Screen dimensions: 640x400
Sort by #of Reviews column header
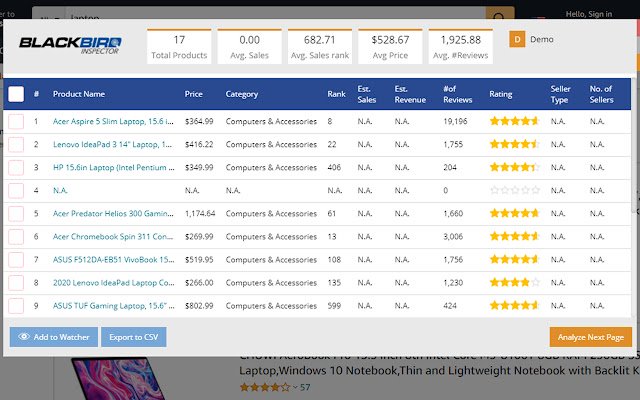click(x=458, y=94)
